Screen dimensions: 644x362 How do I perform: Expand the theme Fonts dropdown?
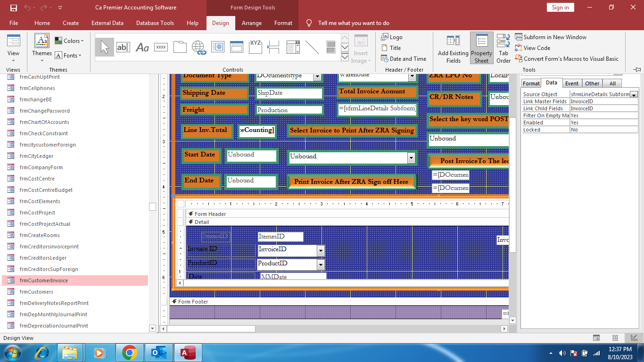[68, 56]
